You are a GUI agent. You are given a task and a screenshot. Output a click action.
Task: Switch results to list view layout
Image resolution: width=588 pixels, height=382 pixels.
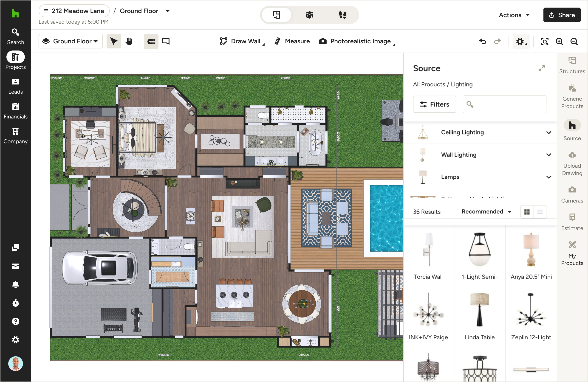click(540, 212)
